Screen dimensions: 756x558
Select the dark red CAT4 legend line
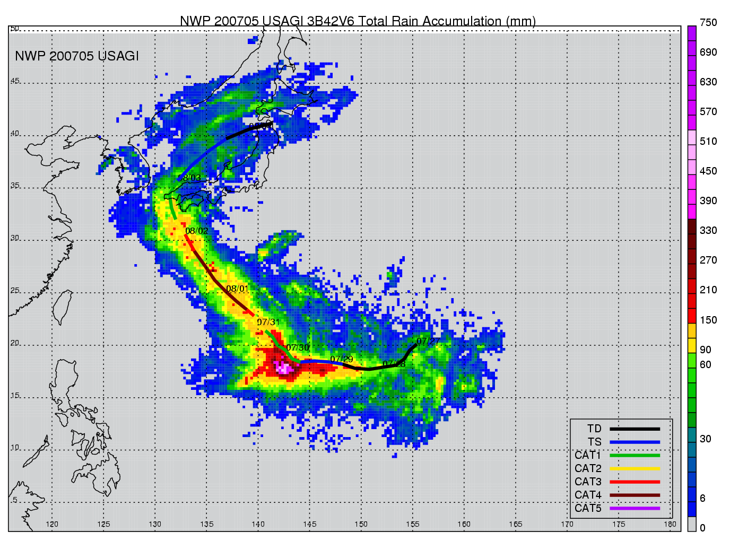tap(635, 495)
